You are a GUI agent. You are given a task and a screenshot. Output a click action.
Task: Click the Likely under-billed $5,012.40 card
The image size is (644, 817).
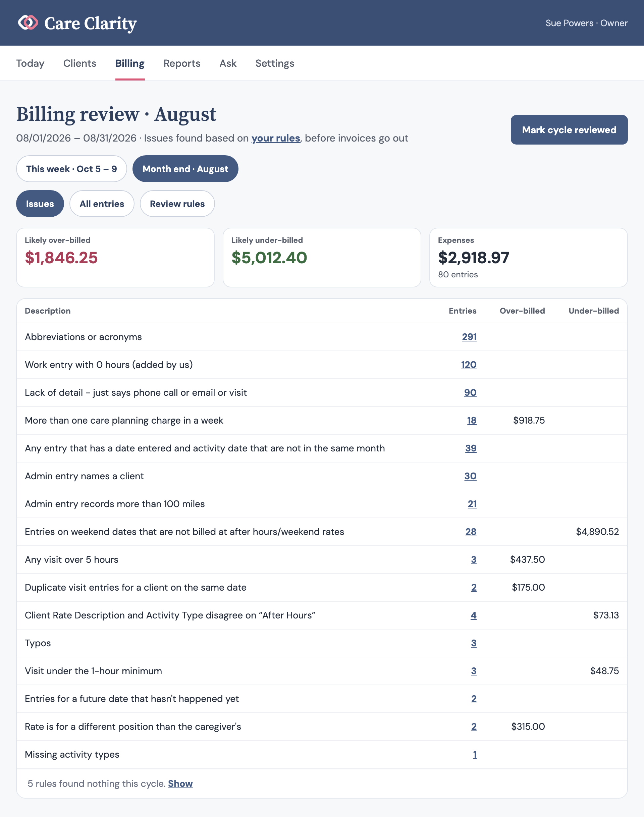322,258
